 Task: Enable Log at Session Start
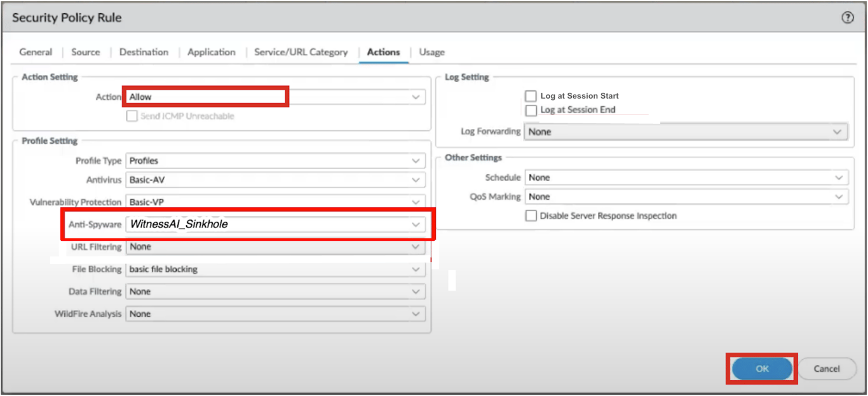pyautogui.click(x=531, y=96)
